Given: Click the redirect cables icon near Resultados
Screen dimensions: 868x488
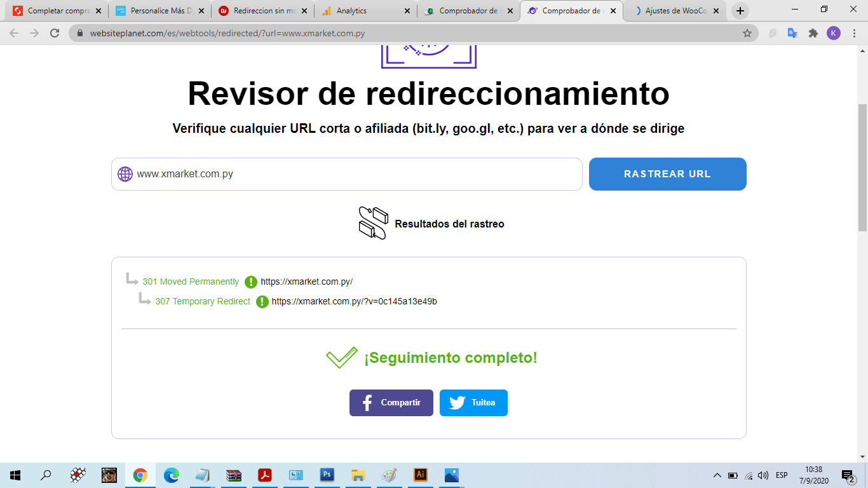Looking at the screenshot, I should (x=373, y=223).
